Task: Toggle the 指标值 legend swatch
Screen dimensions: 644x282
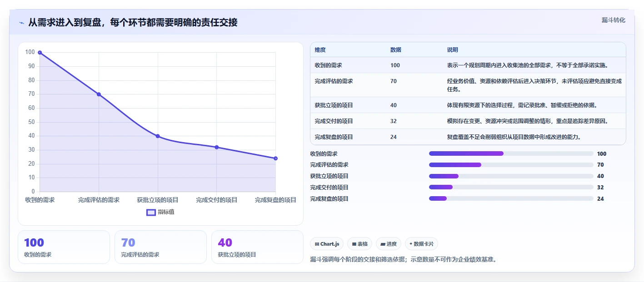Action: (x=151, y=212)
